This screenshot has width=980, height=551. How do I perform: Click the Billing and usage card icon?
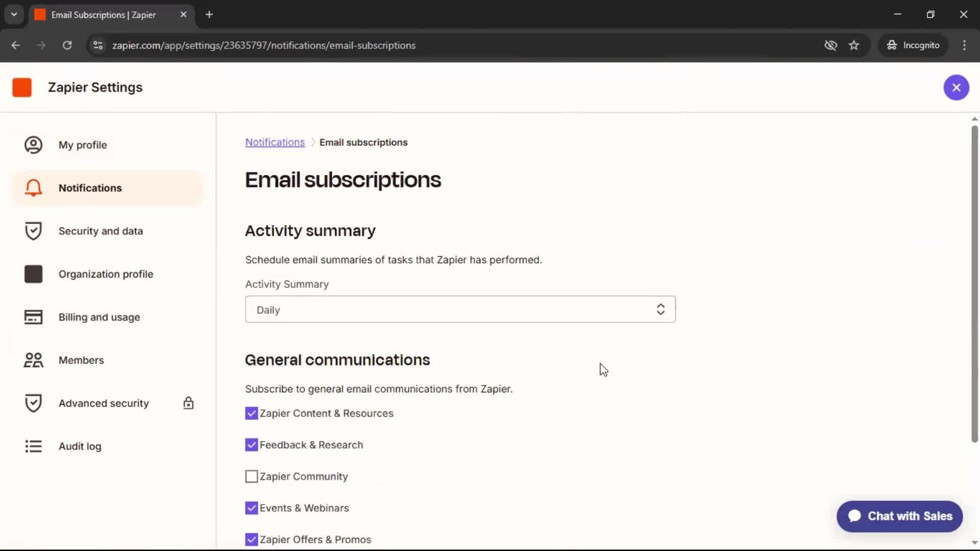point(33,317)
